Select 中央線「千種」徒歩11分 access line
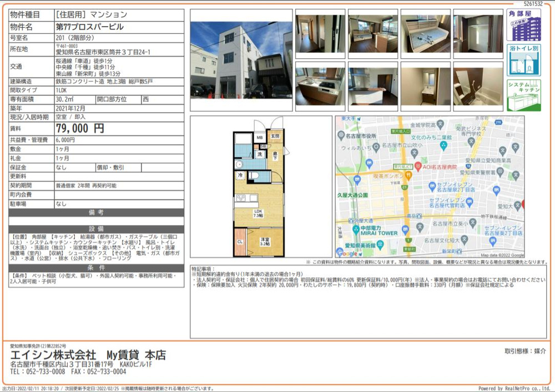Viewport: 555px width, 392px height. click(85, 67)
